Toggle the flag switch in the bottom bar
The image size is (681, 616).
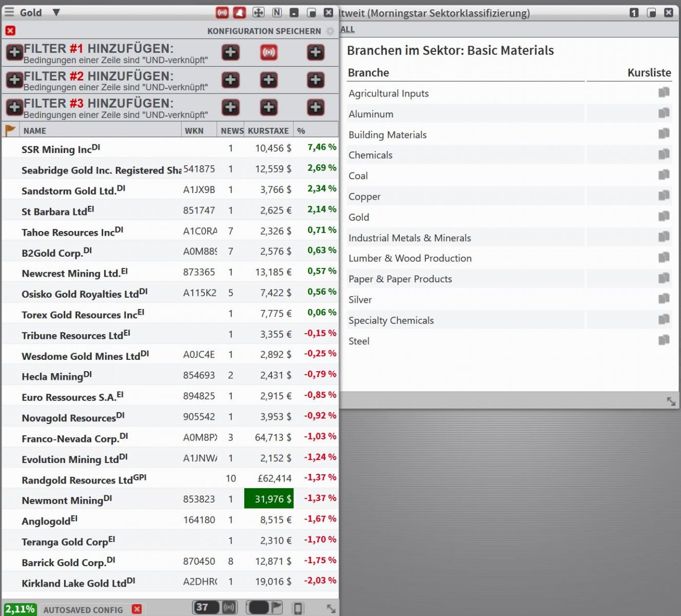(x=265, y=608)
